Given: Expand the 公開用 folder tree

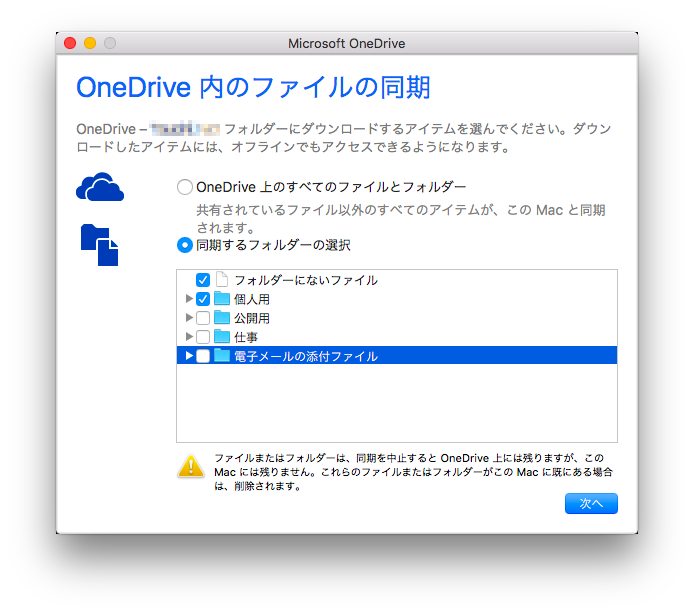Looking at the screenshot, I should [189, 317].
